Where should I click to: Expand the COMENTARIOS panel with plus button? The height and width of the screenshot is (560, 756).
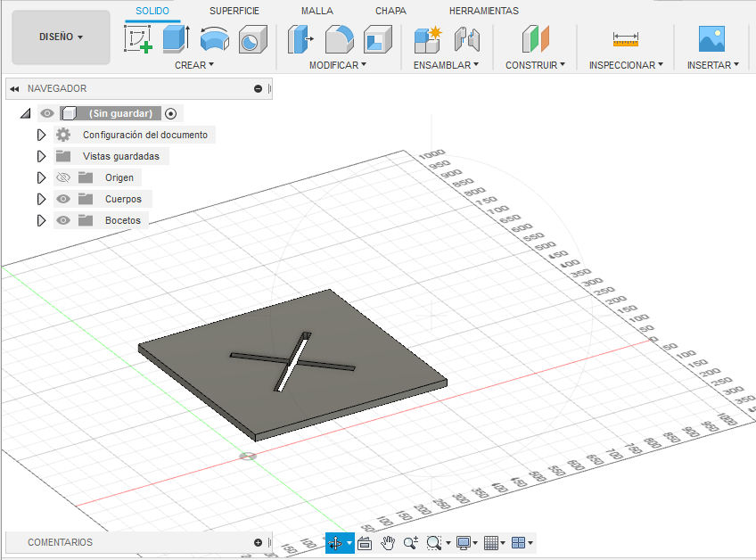[258, 542]
